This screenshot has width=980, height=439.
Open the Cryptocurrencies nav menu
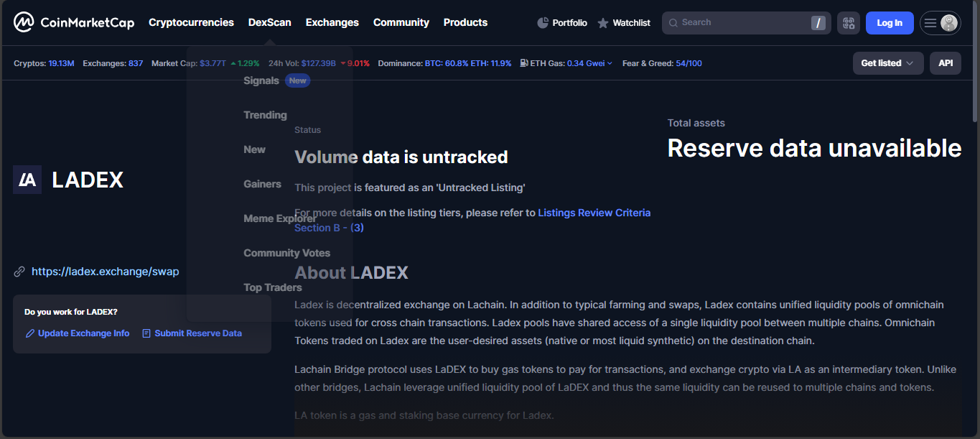(x=191, y=22)
